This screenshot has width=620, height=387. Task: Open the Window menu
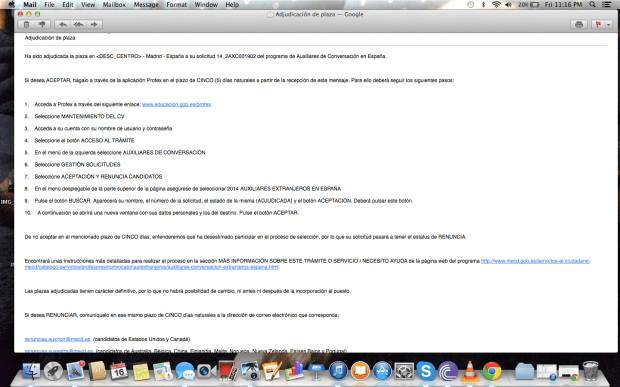[x=206, y=4]
